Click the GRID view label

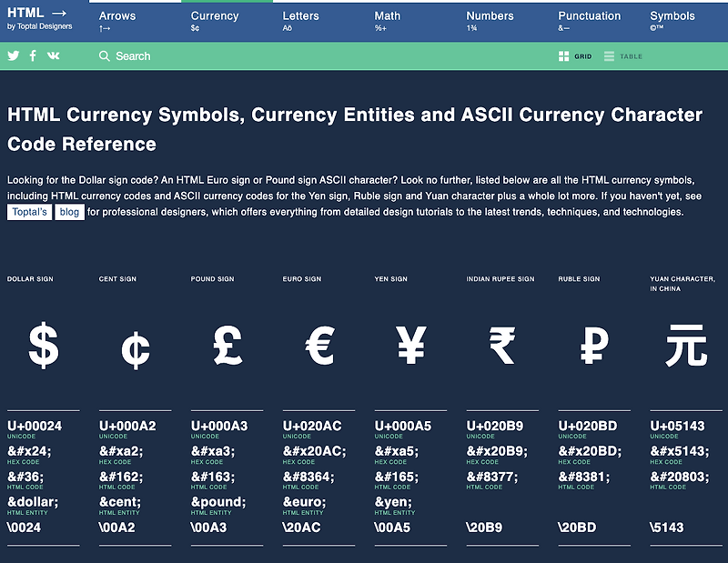583,56
